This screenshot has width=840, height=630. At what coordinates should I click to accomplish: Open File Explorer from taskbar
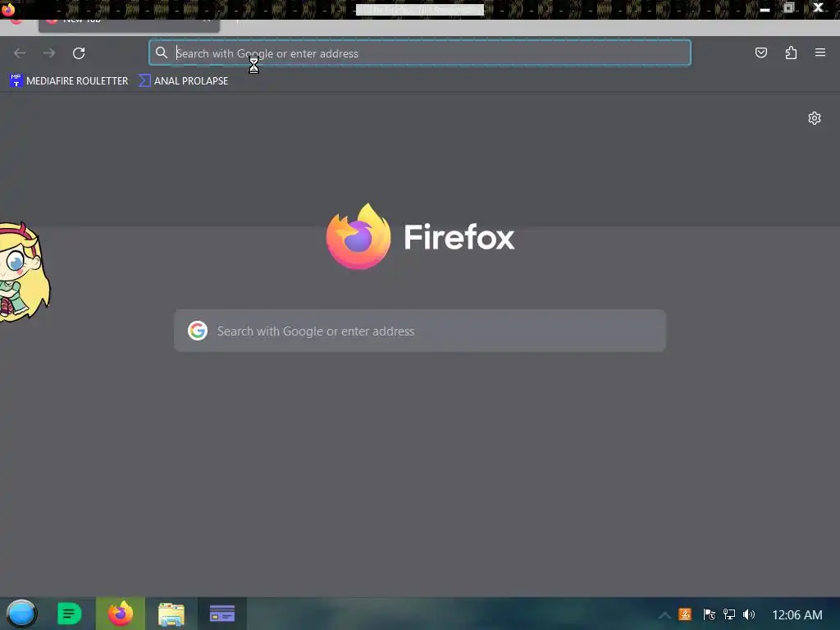pyautogui.click(x=171, y=614)
